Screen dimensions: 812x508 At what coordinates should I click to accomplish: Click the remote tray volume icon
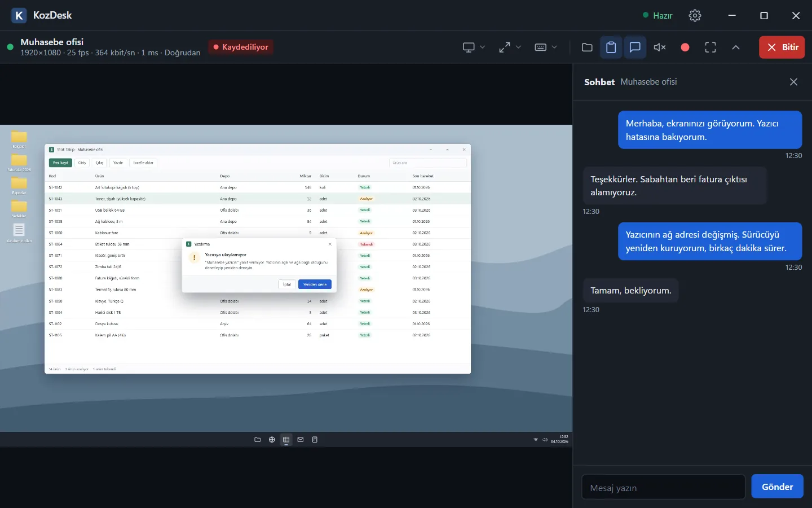(x=545, y=439)
